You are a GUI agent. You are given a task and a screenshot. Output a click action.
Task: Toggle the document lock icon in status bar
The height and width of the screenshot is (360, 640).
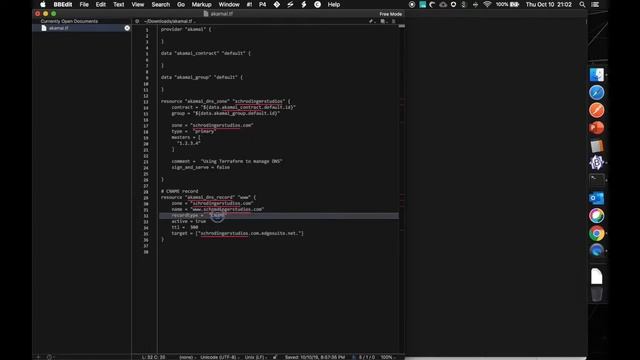click(275, 357)
